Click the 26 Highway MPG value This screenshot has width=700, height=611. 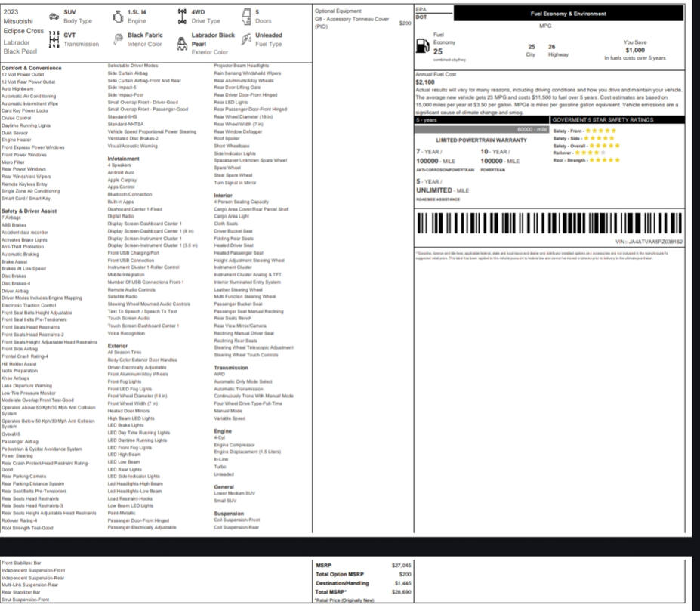[552, 47]
